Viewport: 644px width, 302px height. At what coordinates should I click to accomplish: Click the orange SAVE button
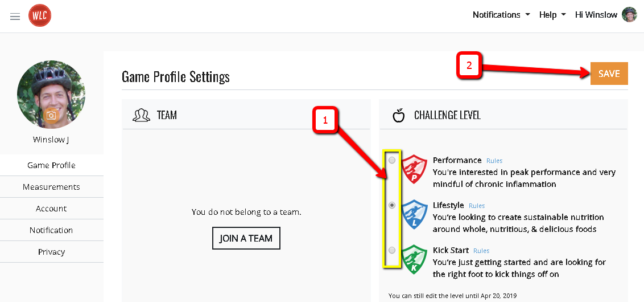[x=609, y=74]
